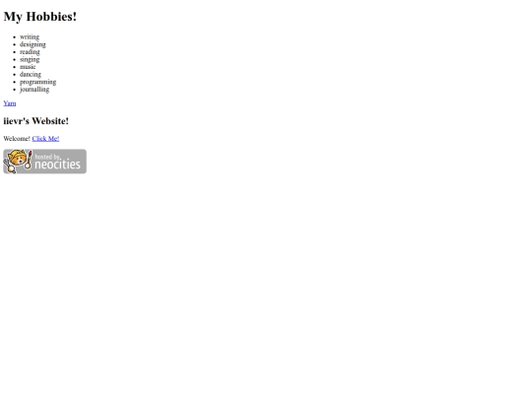
Task: Click the "journalling" hobby entry
Action: pyautogui.click(x=34, y=90)
